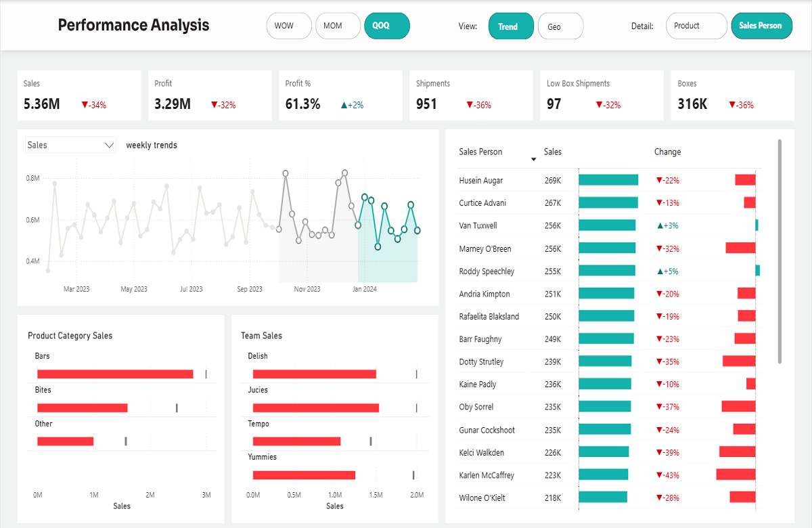Viewport: 812px width, 528px height.
Task: Select Andria Kimpton row
Action: point(609,294)
